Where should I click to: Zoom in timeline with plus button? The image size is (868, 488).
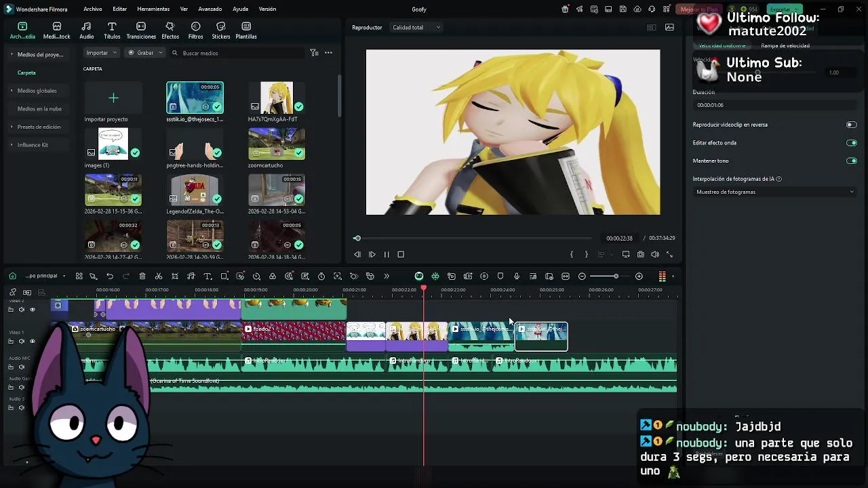point(639,277)
